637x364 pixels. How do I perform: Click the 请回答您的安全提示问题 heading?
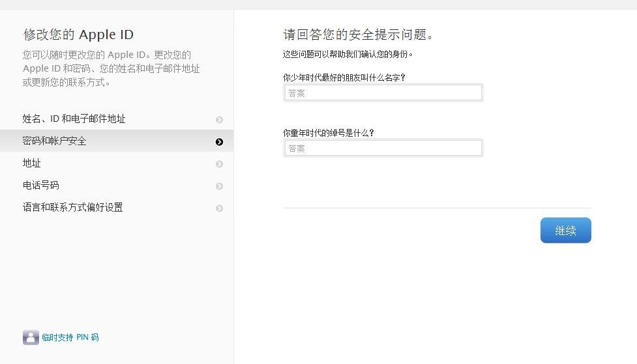[x=358, y=35]
